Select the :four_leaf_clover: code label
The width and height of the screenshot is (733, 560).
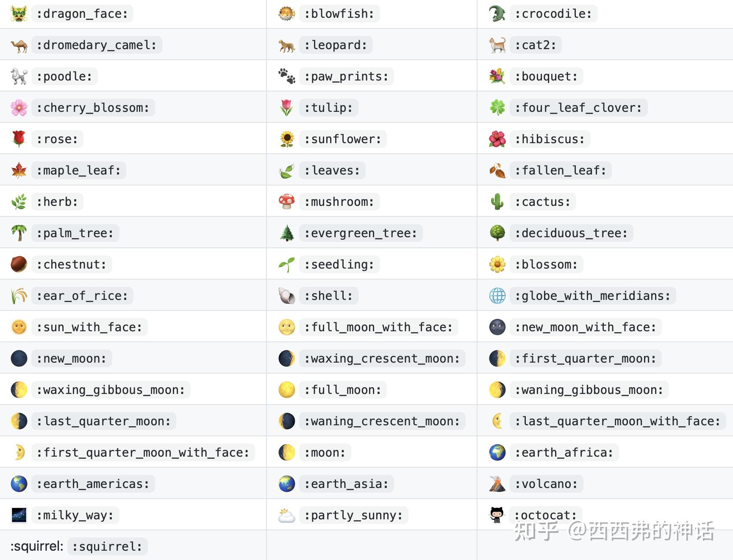(x=578, y=108)
